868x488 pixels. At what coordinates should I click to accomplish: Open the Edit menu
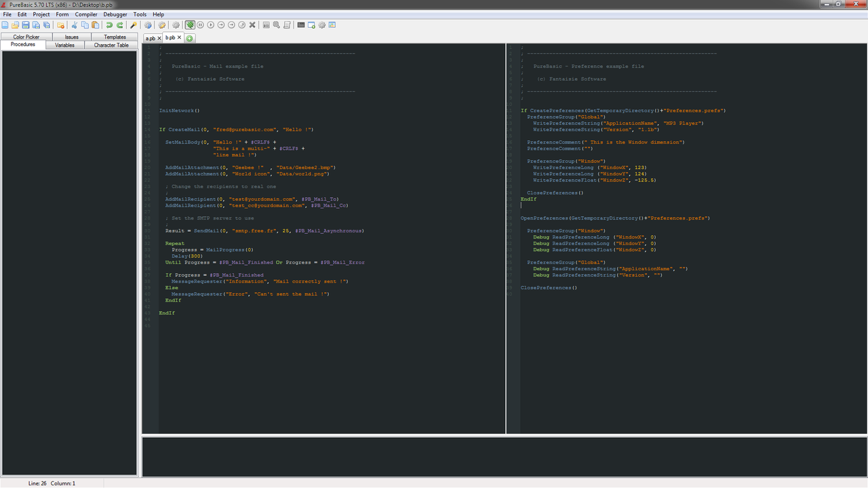[22, 14]
